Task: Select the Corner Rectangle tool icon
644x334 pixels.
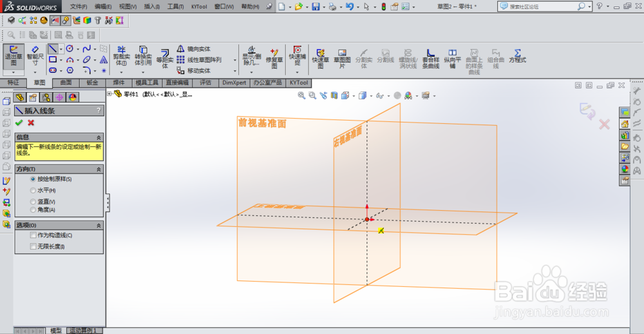Action: pos(53,59)
